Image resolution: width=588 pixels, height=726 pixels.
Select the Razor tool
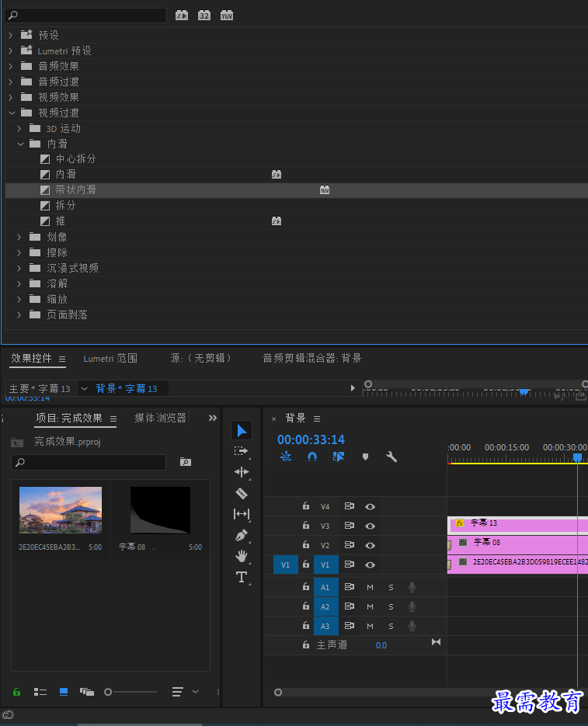(242, 493)
